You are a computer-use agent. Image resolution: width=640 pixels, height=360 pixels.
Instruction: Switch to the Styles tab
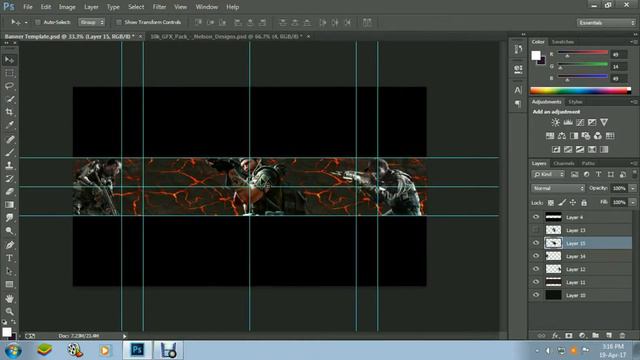pyautogui.click(x=575, y=102)
